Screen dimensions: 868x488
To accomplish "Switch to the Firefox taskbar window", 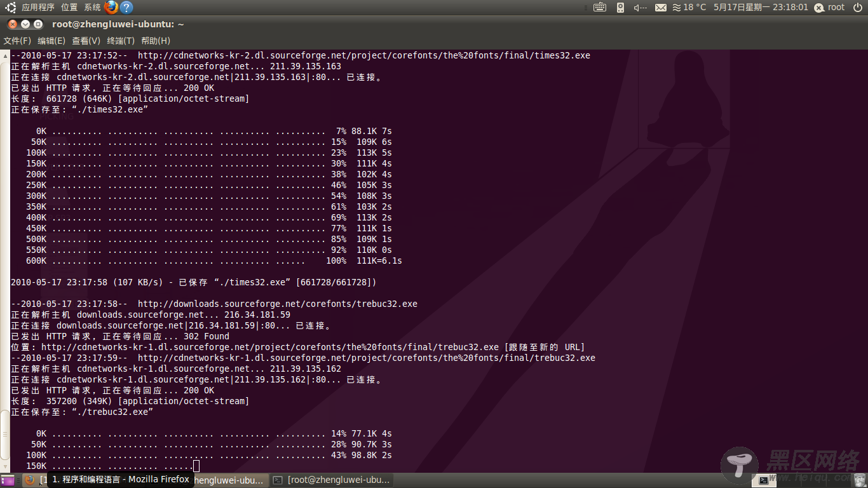I will pos(35,480).
